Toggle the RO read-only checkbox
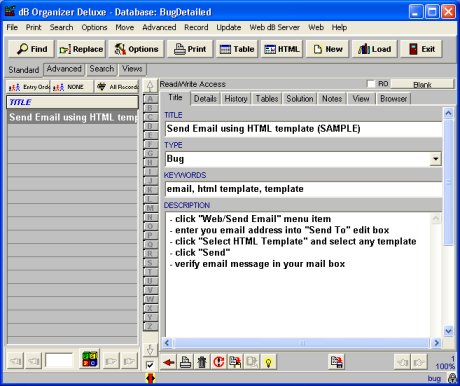The image size is (460, 386). [x=371, y=84]
